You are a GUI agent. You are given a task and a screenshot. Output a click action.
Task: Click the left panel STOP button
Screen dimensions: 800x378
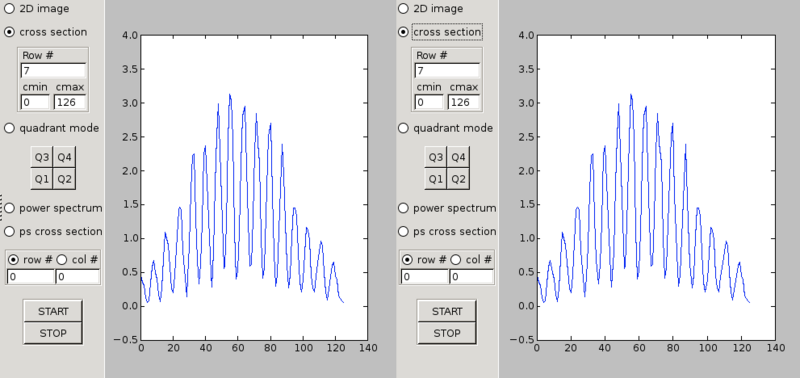[53, 333]
